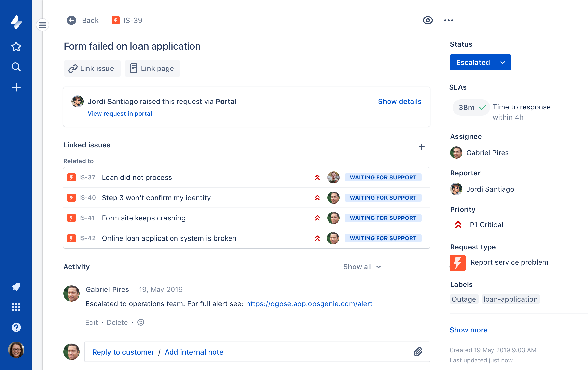The image size is (588, 370).
Task: Click the link page document icon
Action: pos(134,68)
